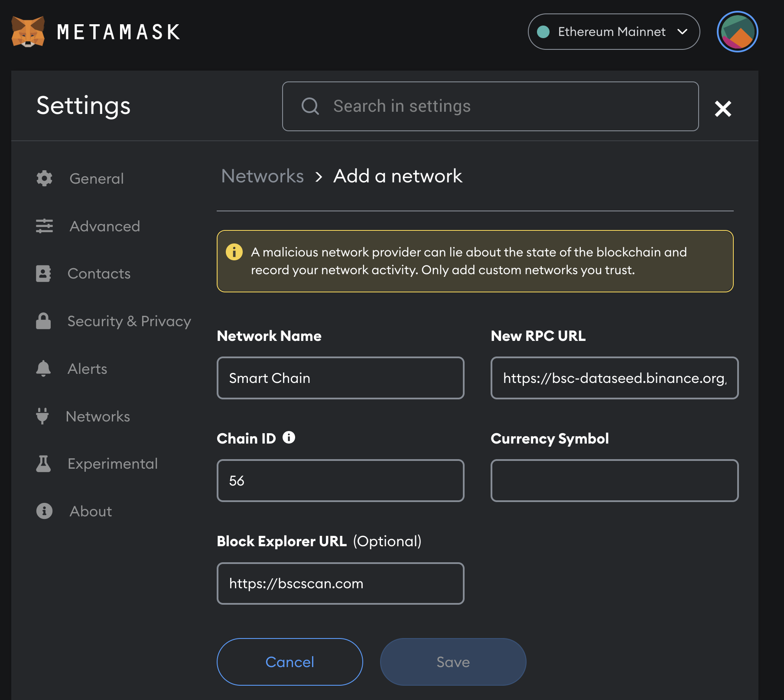This screenshot has width=784, height=700.
Task: Click the breadcrumb separator chevron
Action: tap(319, 177)
